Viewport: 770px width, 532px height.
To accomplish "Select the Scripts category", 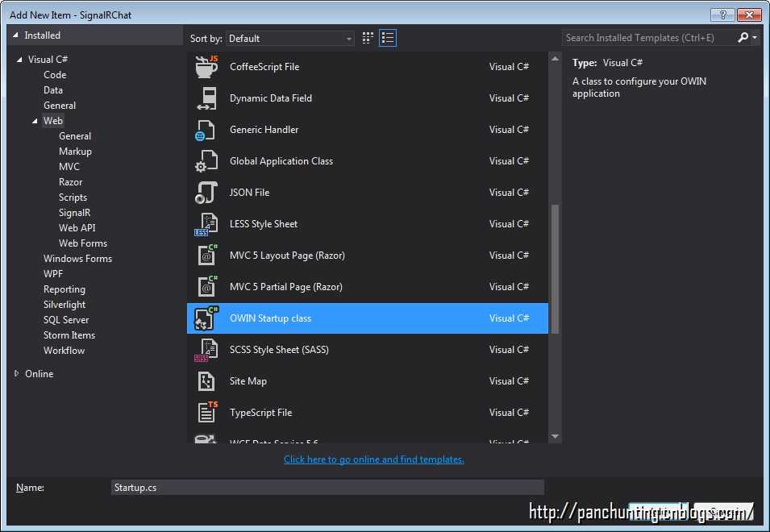I will (73, 197).
